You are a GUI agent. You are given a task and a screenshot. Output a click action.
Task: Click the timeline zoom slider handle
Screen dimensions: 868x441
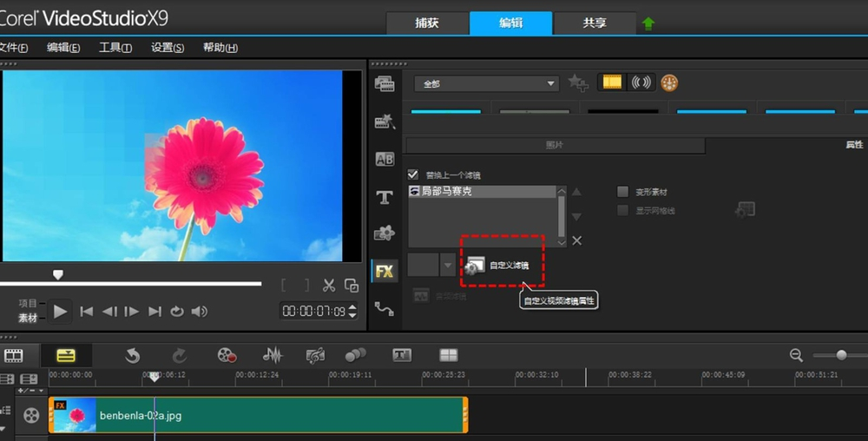[841, 355]
